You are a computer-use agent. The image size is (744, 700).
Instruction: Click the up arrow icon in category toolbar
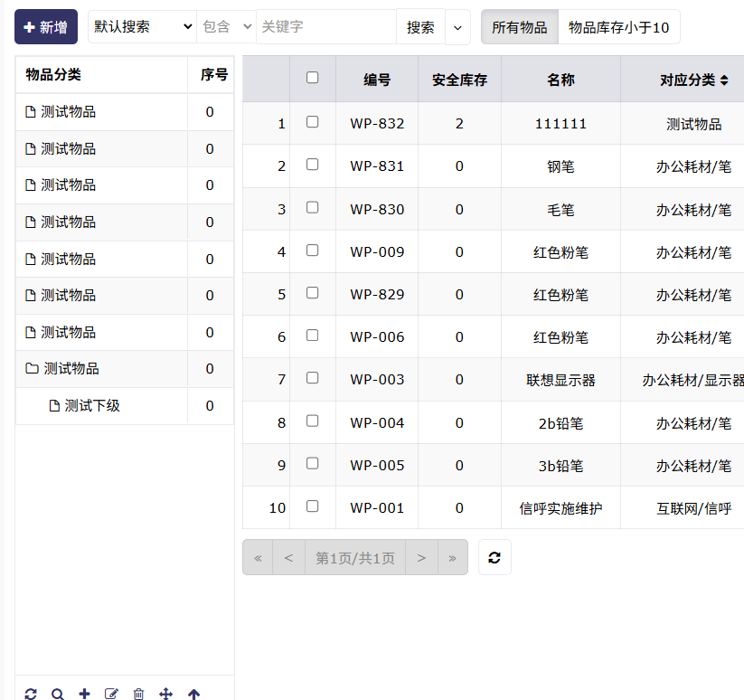click(193, 694)
